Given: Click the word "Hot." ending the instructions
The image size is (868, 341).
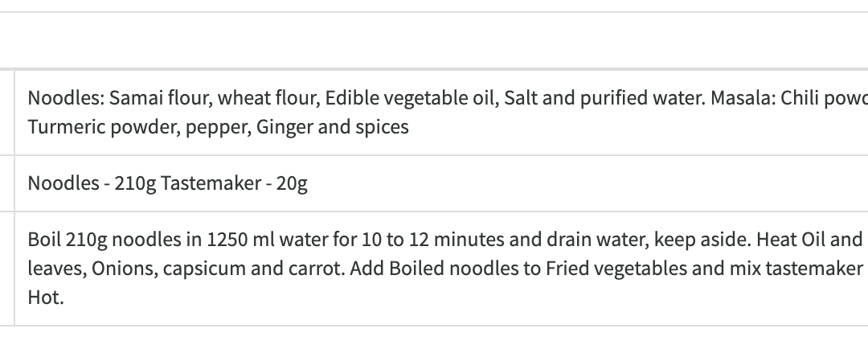Looking at the screenshot, I should 46,298.
